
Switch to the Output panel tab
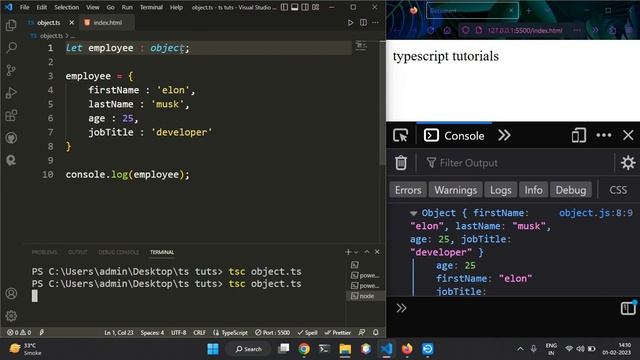(x=78, y=252)
